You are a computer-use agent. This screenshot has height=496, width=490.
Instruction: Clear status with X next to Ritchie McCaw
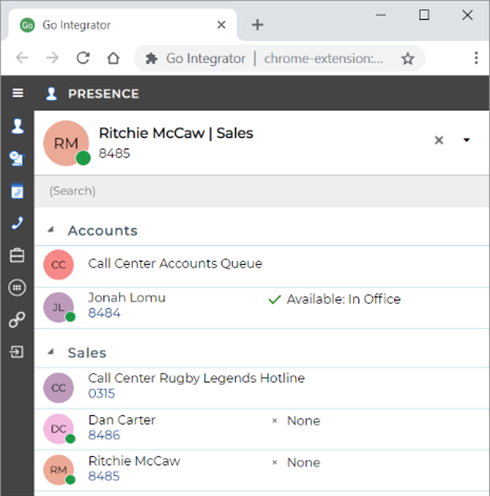coord(439,140)
